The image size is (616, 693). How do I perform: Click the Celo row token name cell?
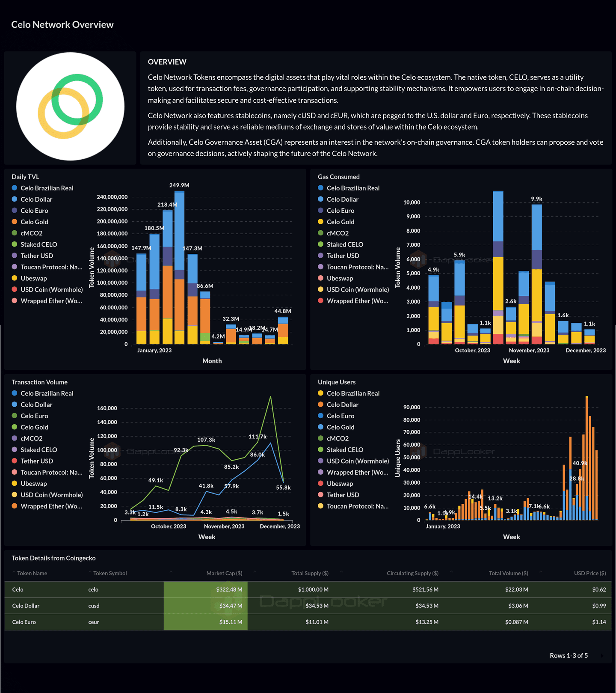18,589
